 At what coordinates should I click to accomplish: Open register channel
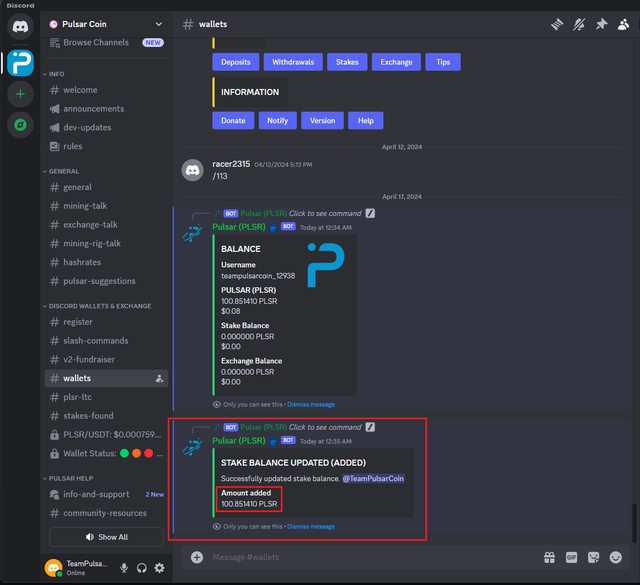(x=106, y=322)
